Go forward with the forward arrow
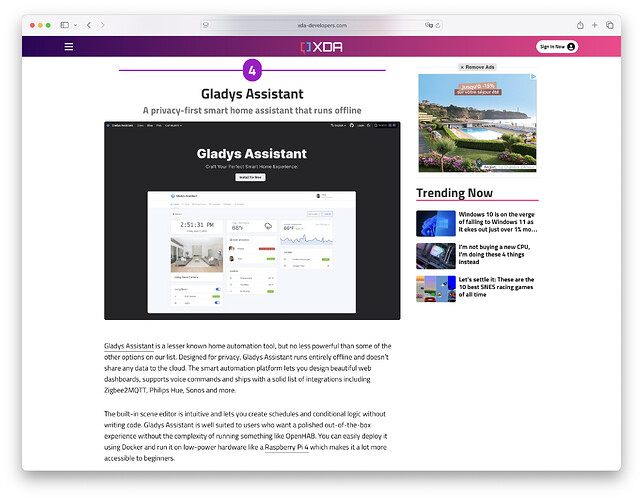The image size is (642, 500). (102, 24)
